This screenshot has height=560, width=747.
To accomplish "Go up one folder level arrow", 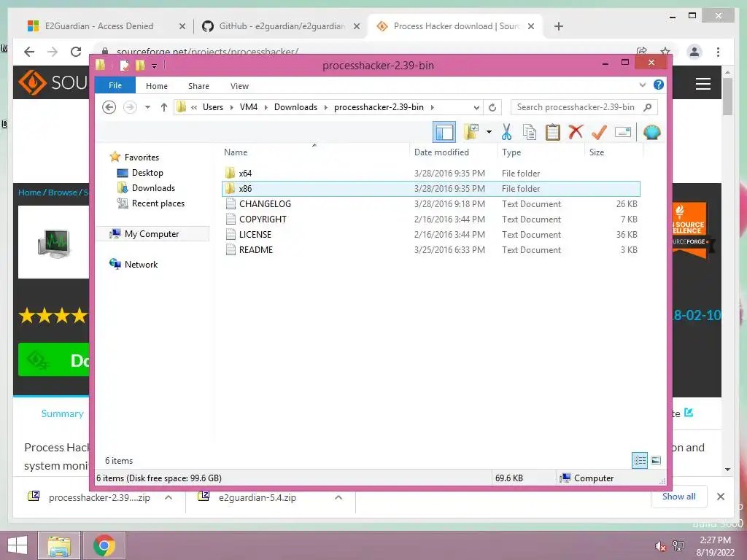I will [x=164, y=107].
